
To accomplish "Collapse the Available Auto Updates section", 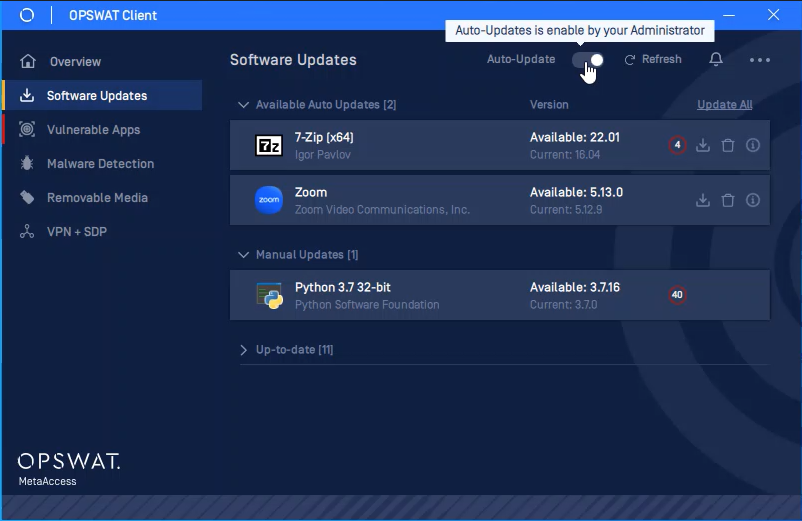I will (x=243, y=105).
